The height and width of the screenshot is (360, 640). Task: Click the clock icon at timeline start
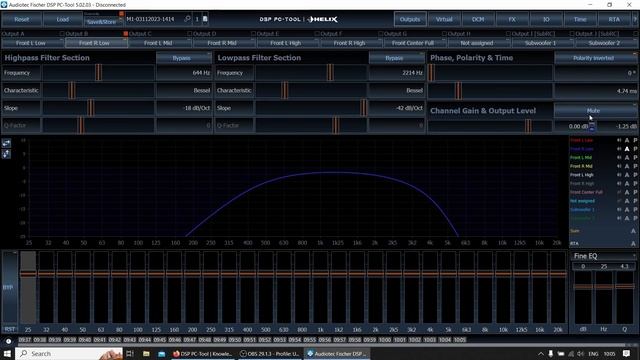pos(8,341)
